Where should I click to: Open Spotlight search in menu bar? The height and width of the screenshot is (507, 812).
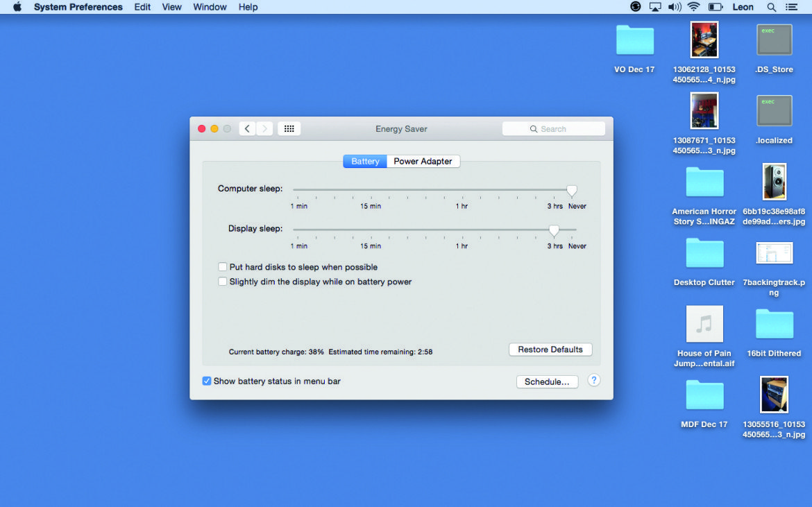pyautogui.click(x=771, y=7)
